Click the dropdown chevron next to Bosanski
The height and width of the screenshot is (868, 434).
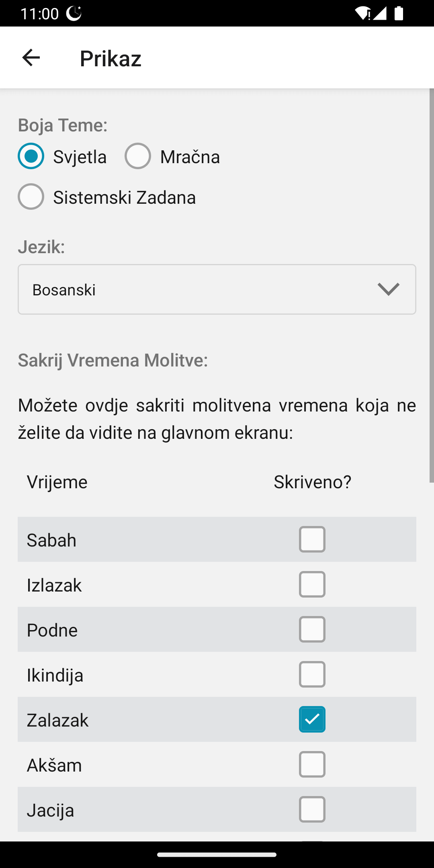tap(389, 289)
